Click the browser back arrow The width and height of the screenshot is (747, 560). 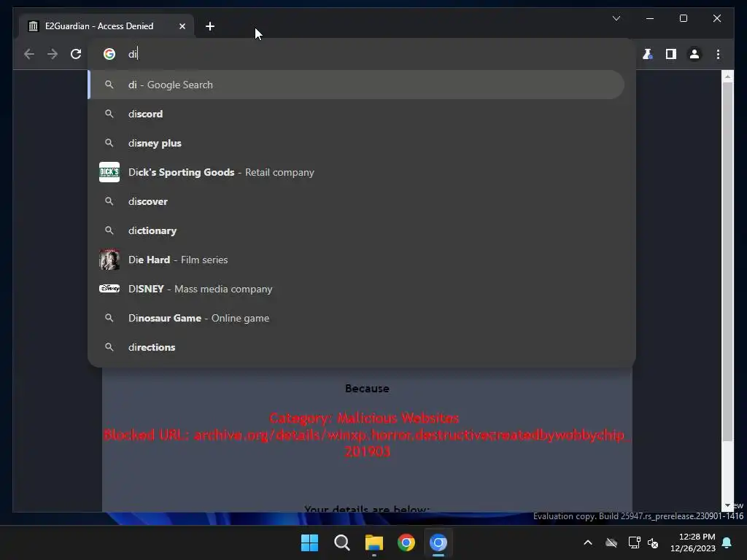pos(29,54)
